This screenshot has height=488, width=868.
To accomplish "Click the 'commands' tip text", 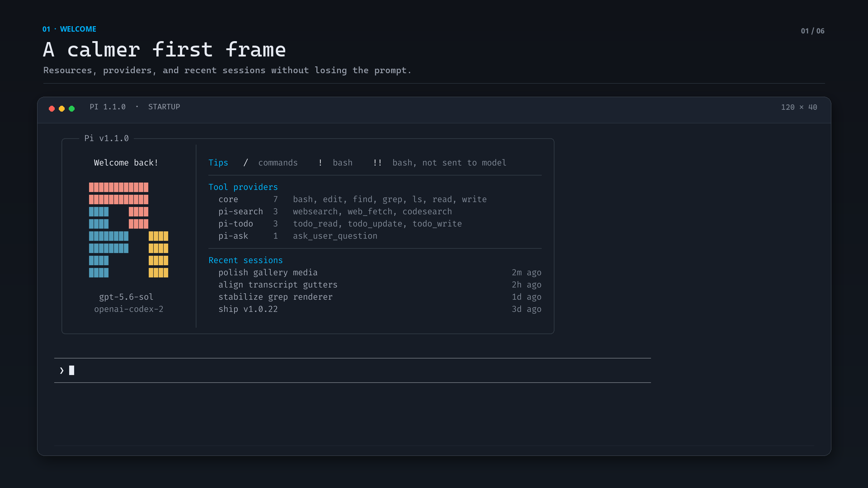I will point(278,163).
